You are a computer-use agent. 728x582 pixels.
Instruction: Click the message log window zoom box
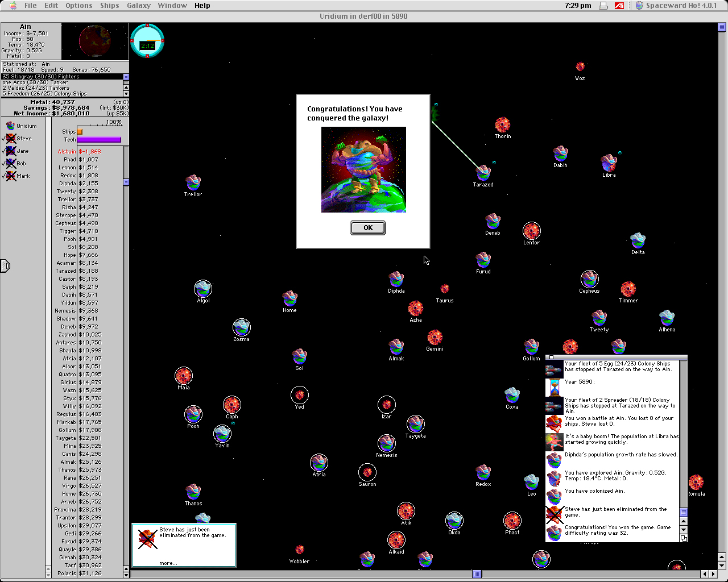(684, 538)
